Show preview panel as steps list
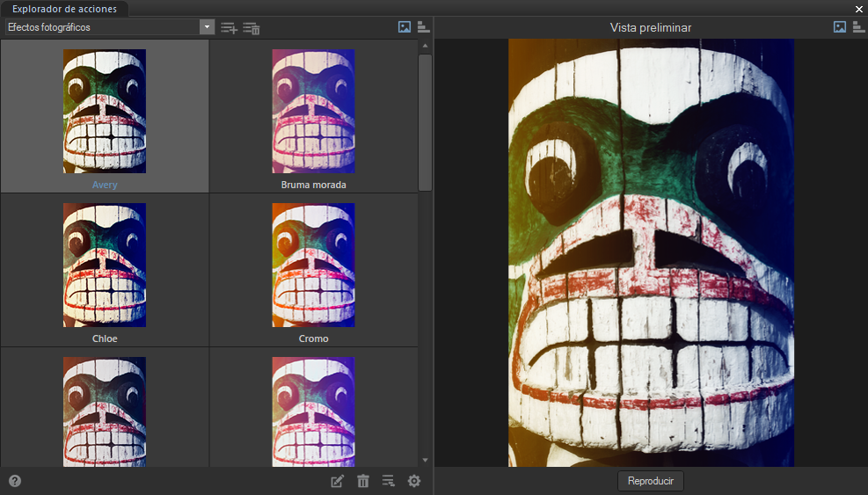Screen dimensions: 868x495 (x=858, y=27)
